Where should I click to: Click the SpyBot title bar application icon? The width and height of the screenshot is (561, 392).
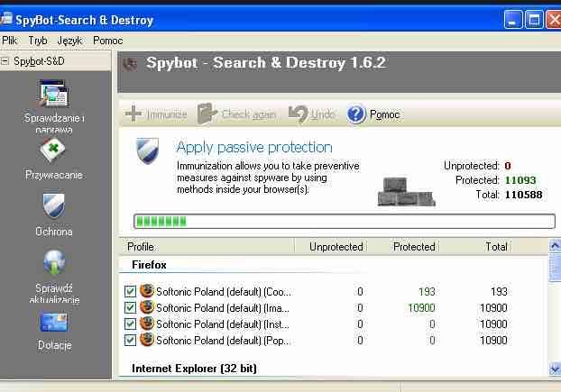[x=6, y=19]
